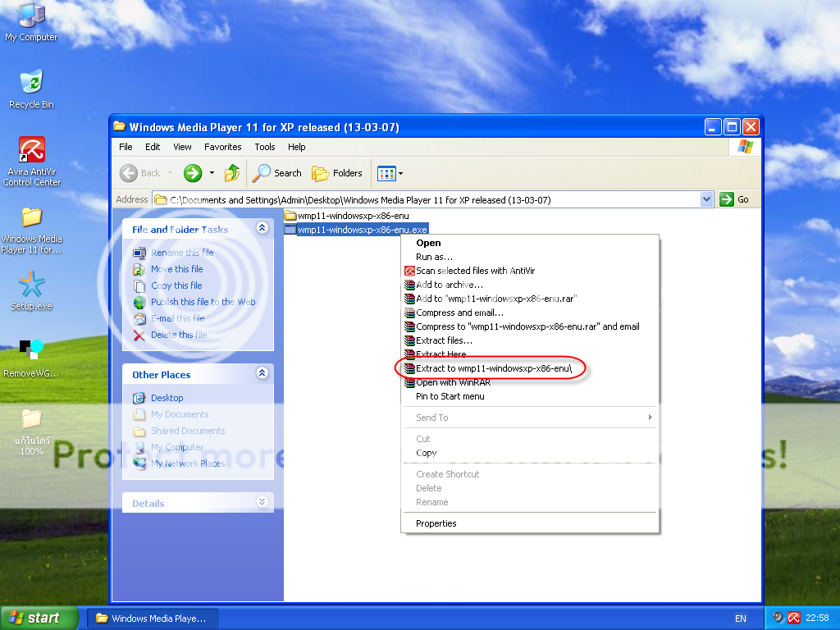Open the View menu
This screenshot has width=840, height=630.
point(182,147)
